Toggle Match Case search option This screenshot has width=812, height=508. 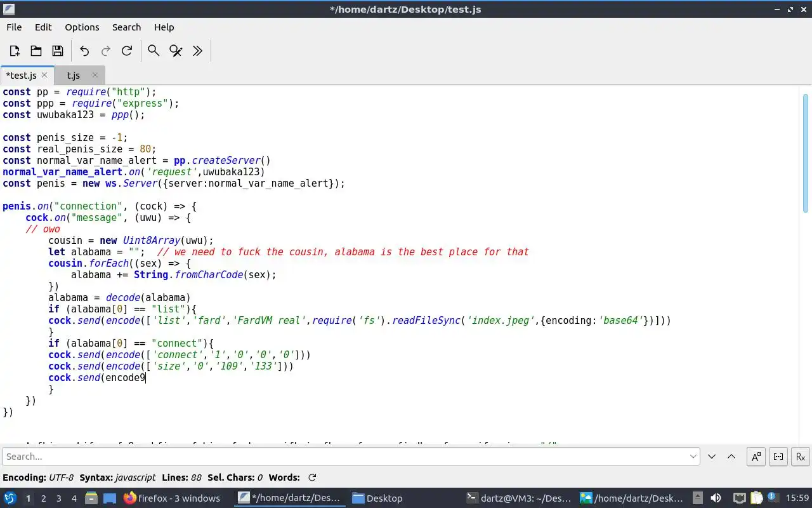click(x=756, y=456)
